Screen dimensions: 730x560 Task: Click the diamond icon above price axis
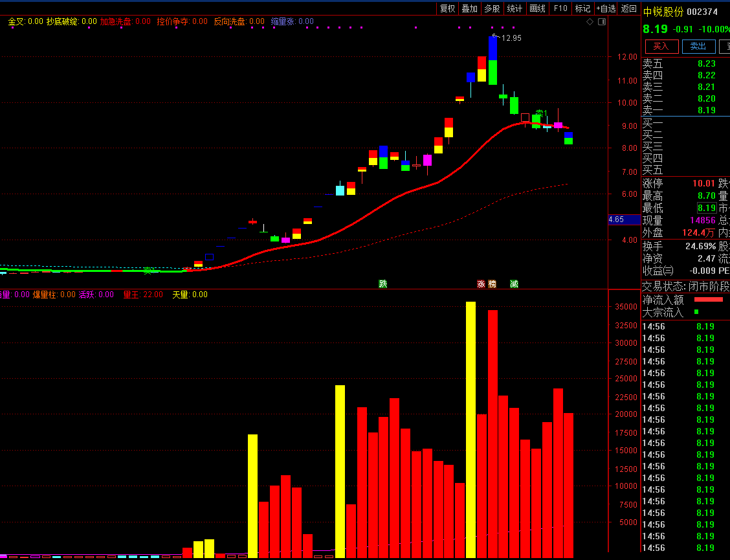pos(590,22)
